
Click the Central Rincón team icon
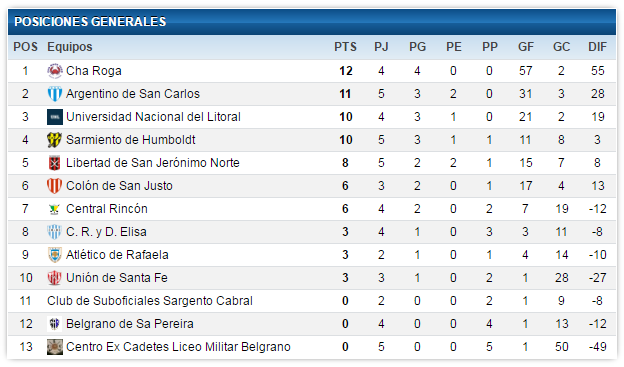pos(55,209)
